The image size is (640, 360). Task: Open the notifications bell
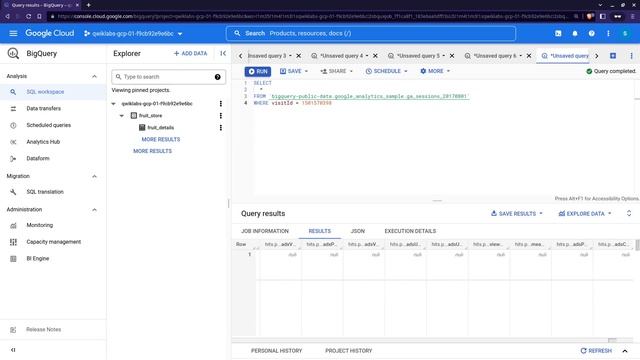point(575,33)
